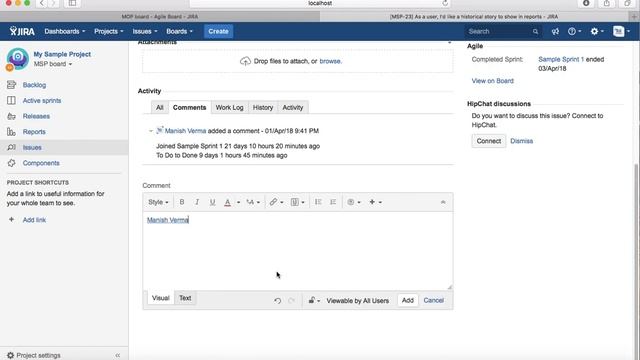The width and height of the screenshot is (640, 360).
Task: Open the plus other-insert dropdown
Action: 375,202
